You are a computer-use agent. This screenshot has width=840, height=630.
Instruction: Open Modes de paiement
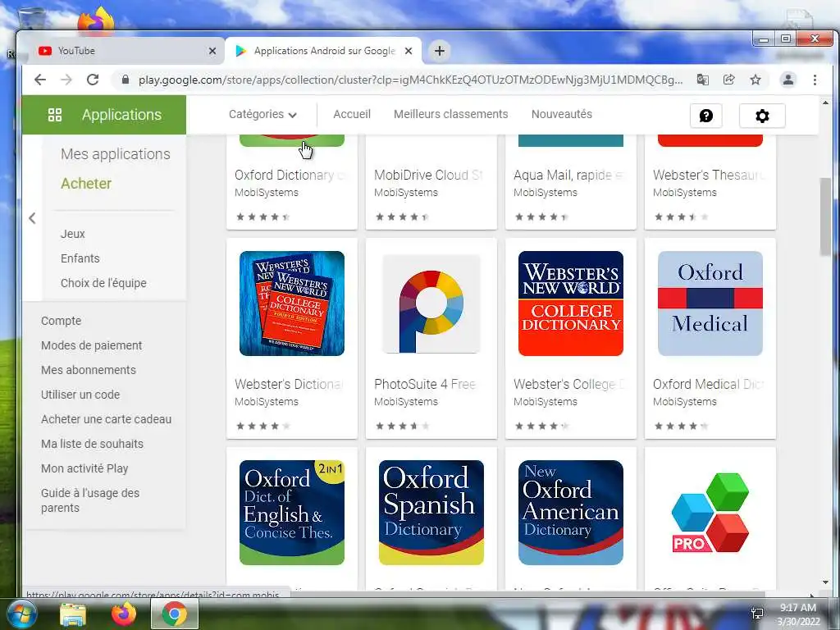pyautogui.click(x=92, y=345)
